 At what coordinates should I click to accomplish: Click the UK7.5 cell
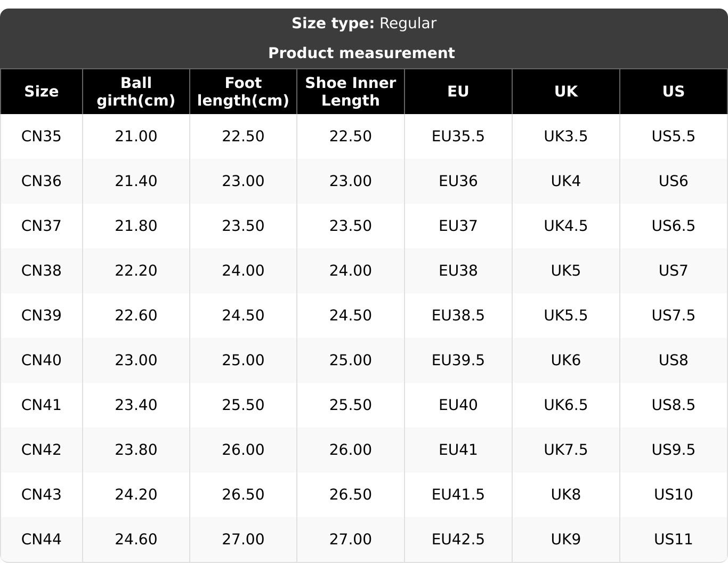click(565, 450)
